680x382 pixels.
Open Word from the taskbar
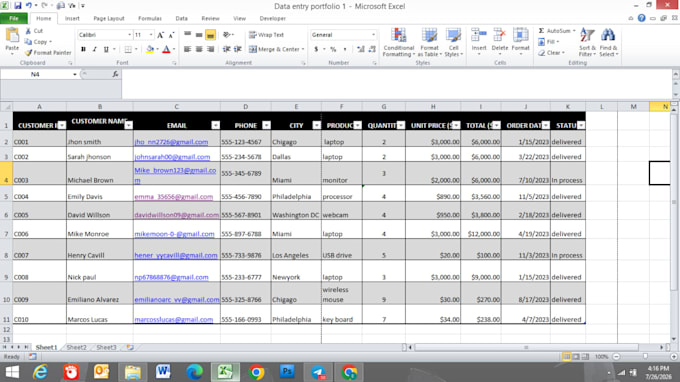point(163,372)
